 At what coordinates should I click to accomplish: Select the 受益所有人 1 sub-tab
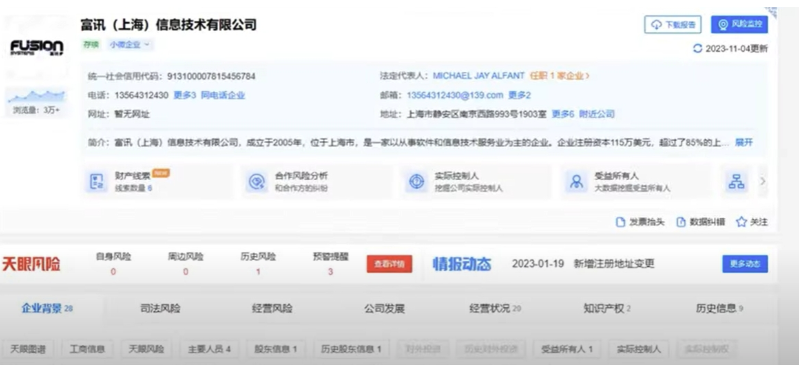567,349
